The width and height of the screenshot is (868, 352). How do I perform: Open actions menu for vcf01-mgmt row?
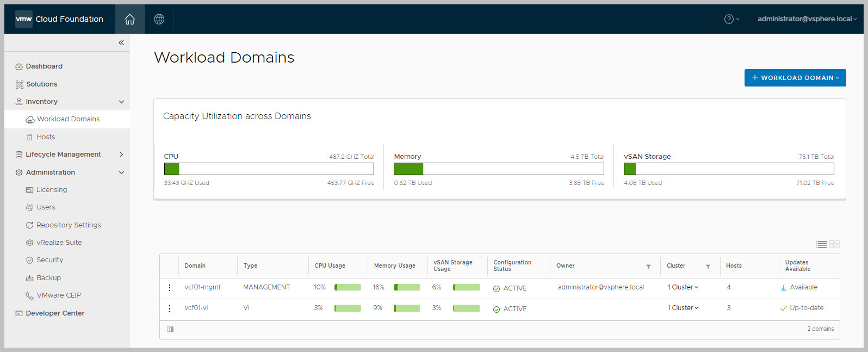(170, 288)
